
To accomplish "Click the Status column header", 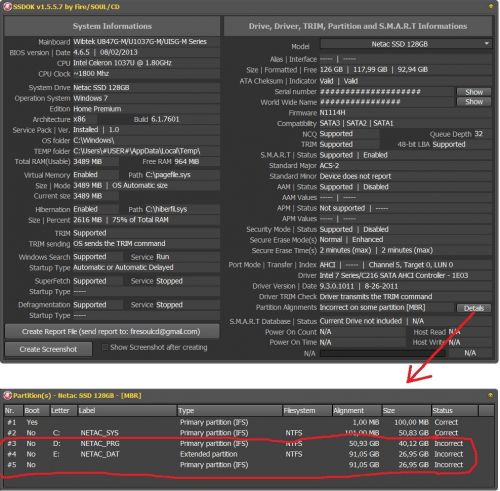I will (455, 411).
